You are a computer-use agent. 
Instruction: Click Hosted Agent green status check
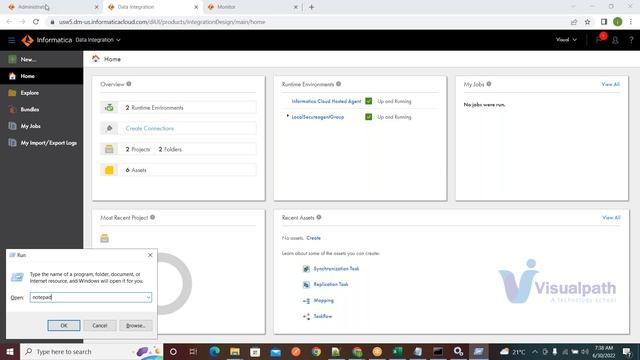369,101
